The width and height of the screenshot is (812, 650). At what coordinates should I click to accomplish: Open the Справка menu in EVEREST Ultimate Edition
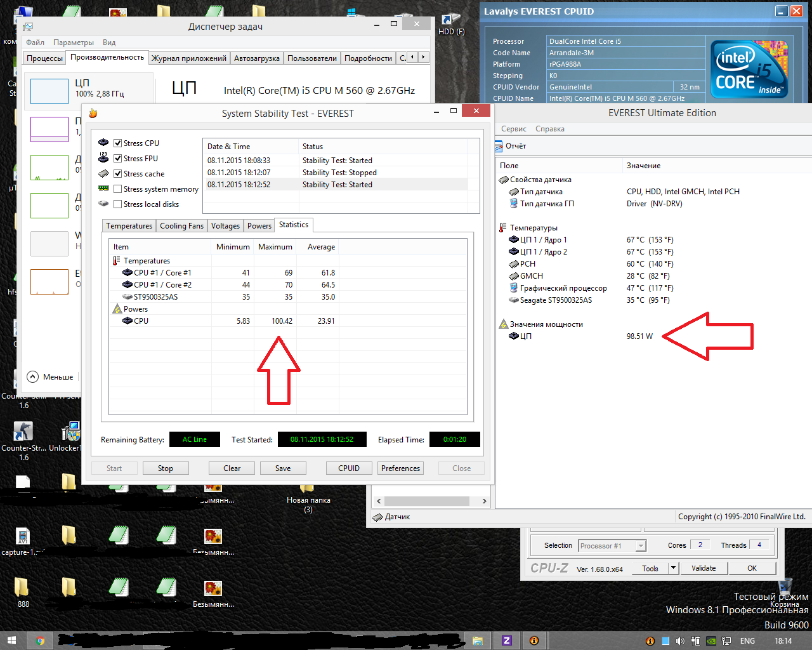point(550,129)
